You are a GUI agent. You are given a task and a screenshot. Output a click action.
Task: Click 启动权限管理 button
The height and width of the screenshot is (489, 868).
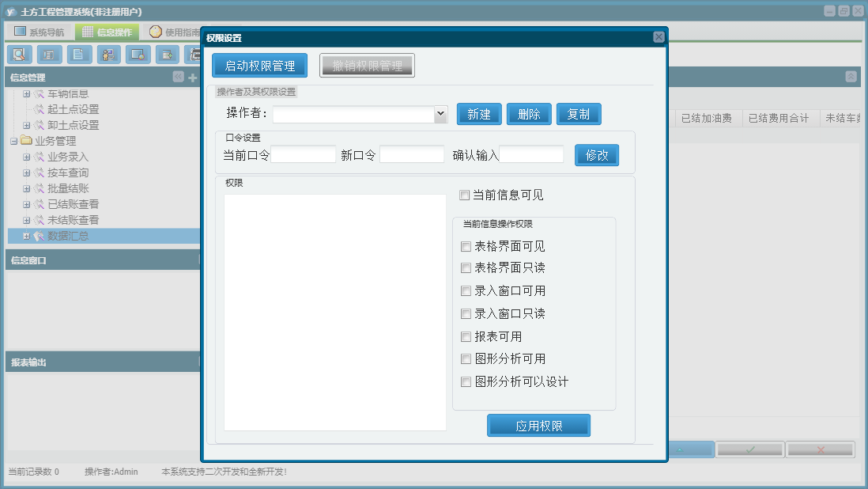259,66
